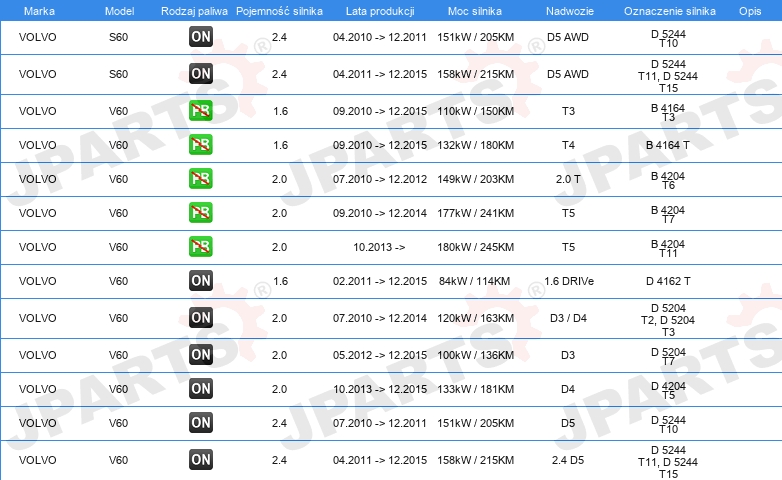Click the PB petrol icon in the V60 T4 row
The image size is (782, 480).
pyautogui.click(x=201, y=144)
